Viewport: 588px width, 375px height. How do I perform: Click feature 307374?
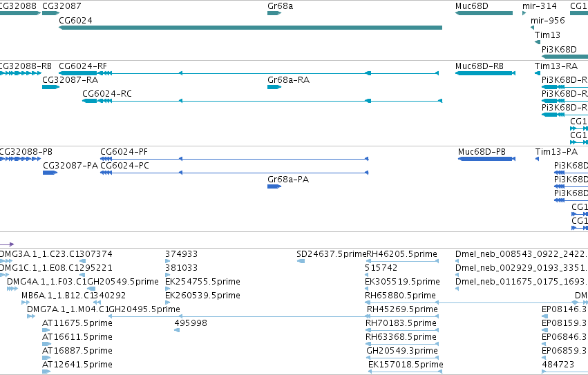[x=82, y=261]
